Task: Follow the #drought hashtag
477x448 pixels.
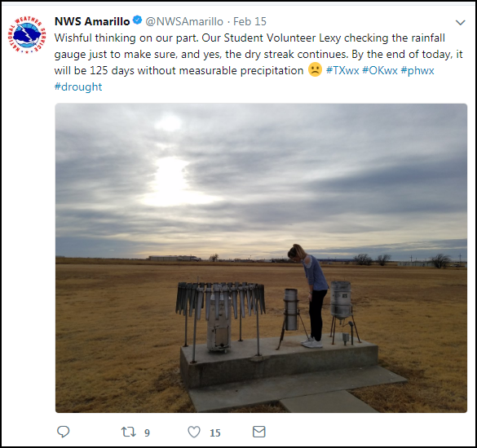Action: [x=78, y=86]
